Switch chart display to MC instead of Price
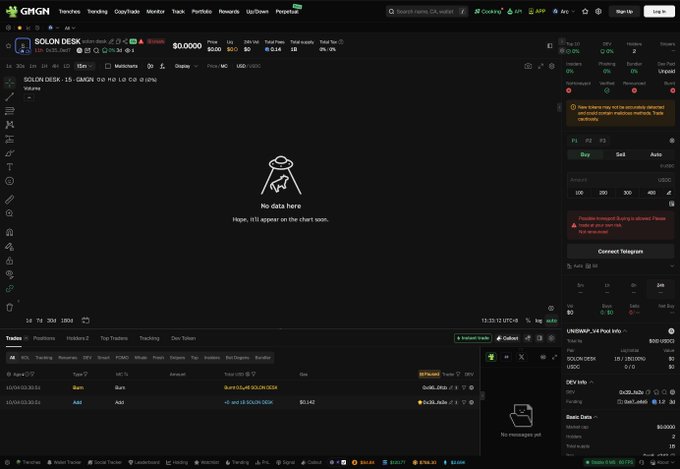 click(224, 66)
